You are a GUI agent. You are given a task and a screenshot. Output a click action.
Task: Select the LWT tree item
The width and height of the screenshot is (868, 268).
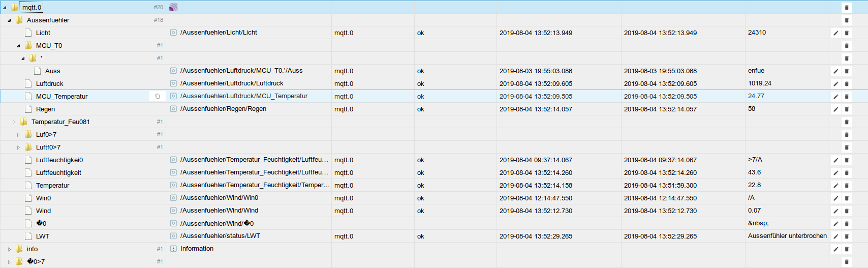click(43, 236)
